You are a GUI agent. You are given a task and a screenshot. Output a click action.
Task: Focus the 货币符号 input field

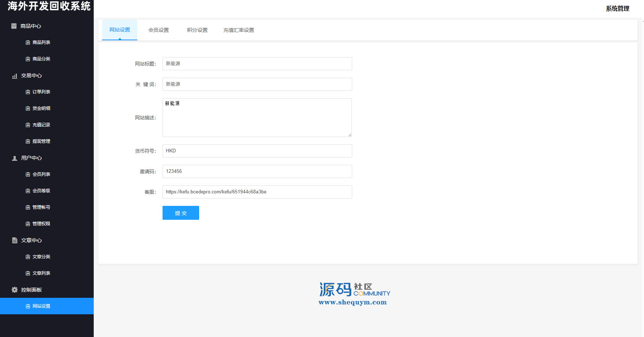click(257, 151)
